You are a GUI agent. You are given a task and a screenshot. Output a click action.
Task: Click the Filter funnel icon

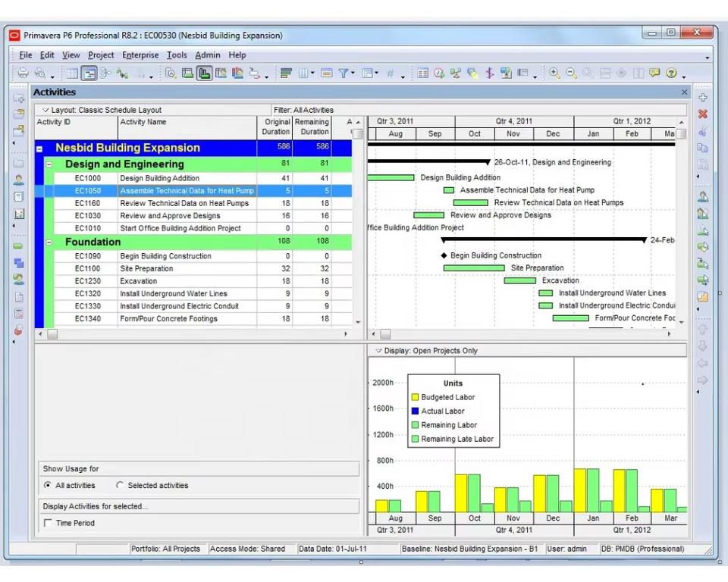pos(343,73)
